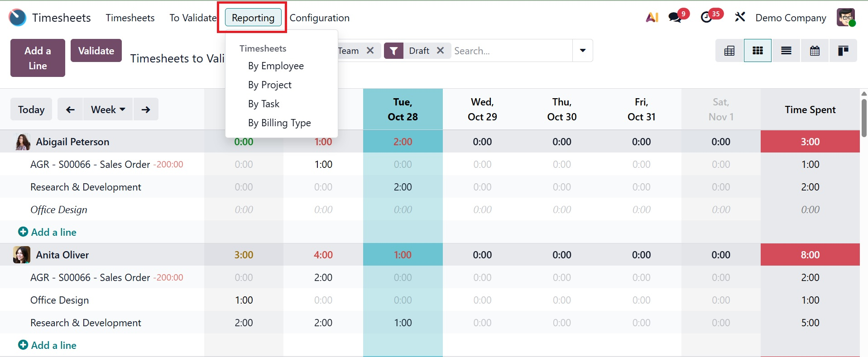The image size is (868, 357).
Task: Open the Configuration menu
Action: 319,18
